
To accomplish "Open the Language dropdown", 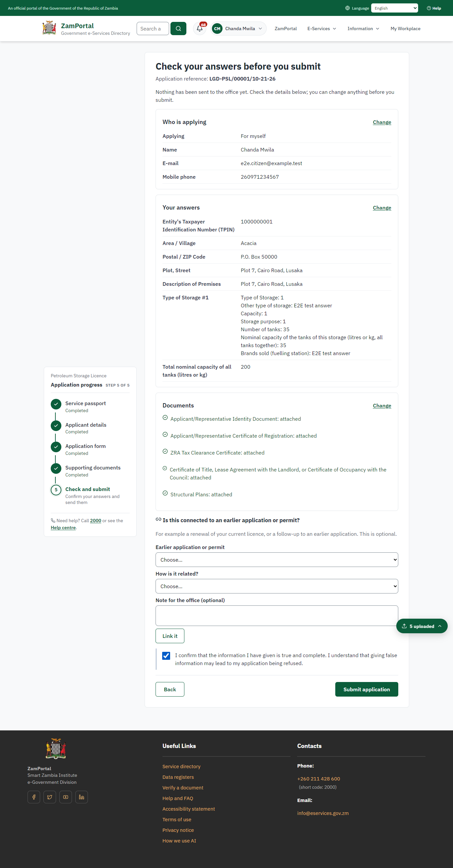I will click(394, 8).
